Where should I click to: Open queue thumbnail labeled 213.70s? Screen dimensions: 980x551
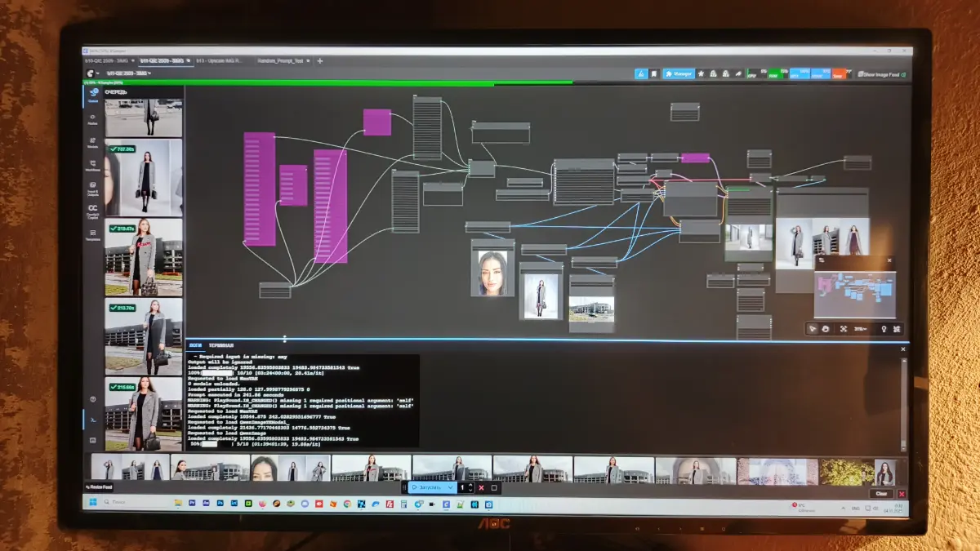point(144,336)
